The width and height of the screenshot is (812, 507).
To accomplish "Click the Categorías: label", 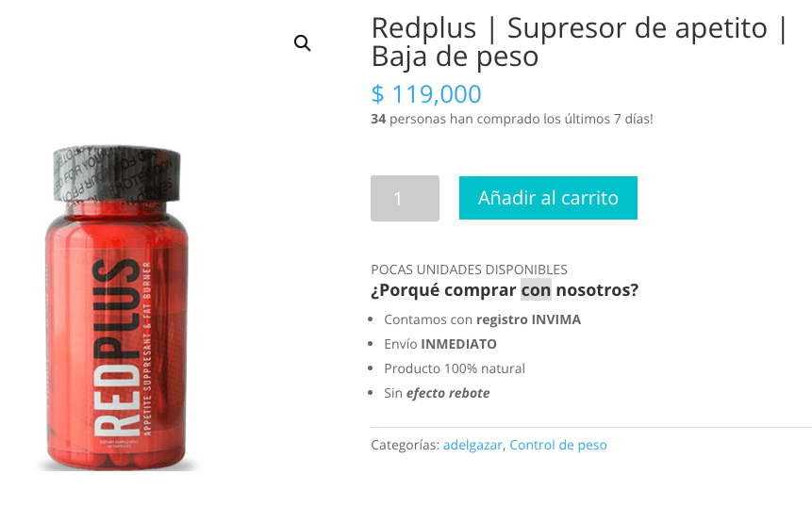I will (x=405, y=445).
